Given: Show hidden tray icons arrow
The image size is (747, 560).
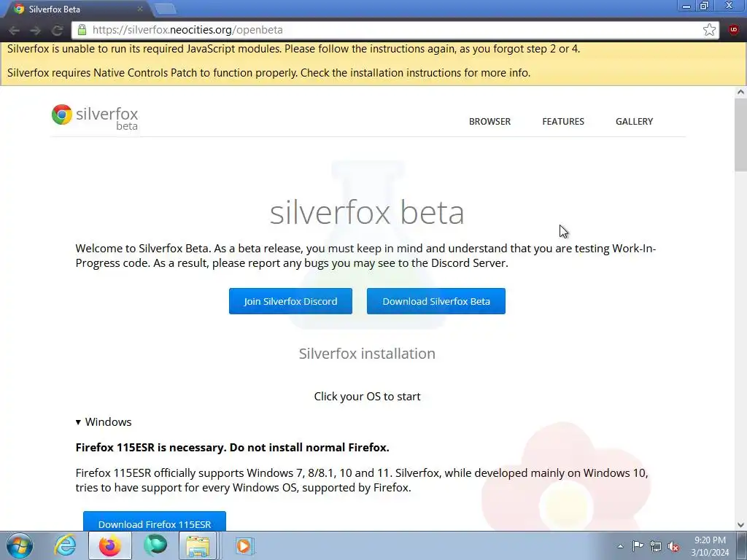Looking at the screenshot, I should tap(620, 546).
